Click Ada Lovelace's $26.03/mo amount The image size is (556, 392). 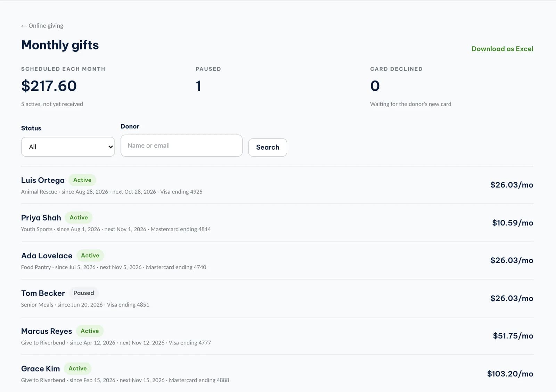coord(512,260)
